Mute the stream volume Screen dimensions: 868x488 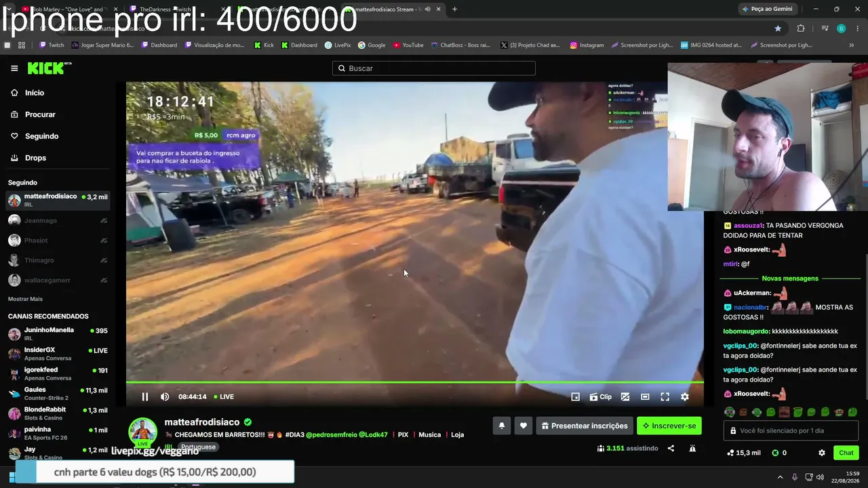[165, 397]
